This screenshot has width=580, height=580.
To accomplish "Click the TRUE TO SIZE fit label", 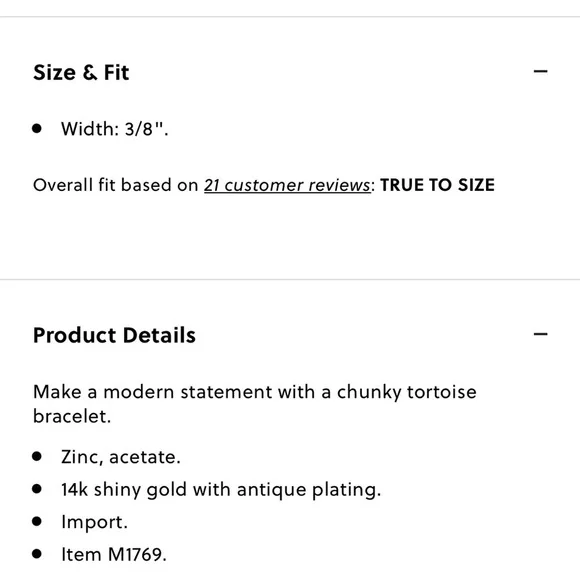I will pyautogui.click(x=437, y=185).
